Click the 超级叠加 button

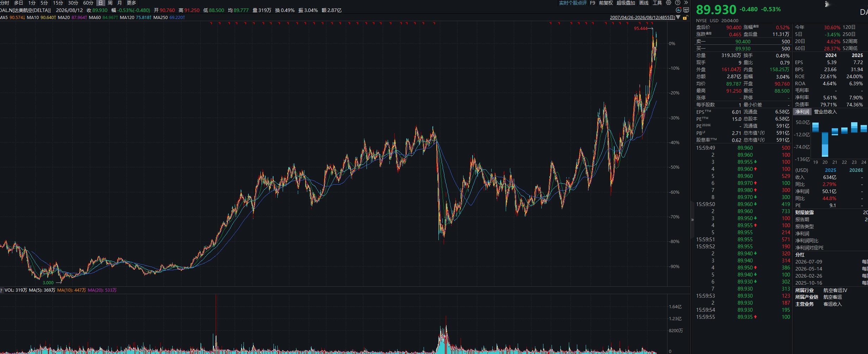coord(626,3)
